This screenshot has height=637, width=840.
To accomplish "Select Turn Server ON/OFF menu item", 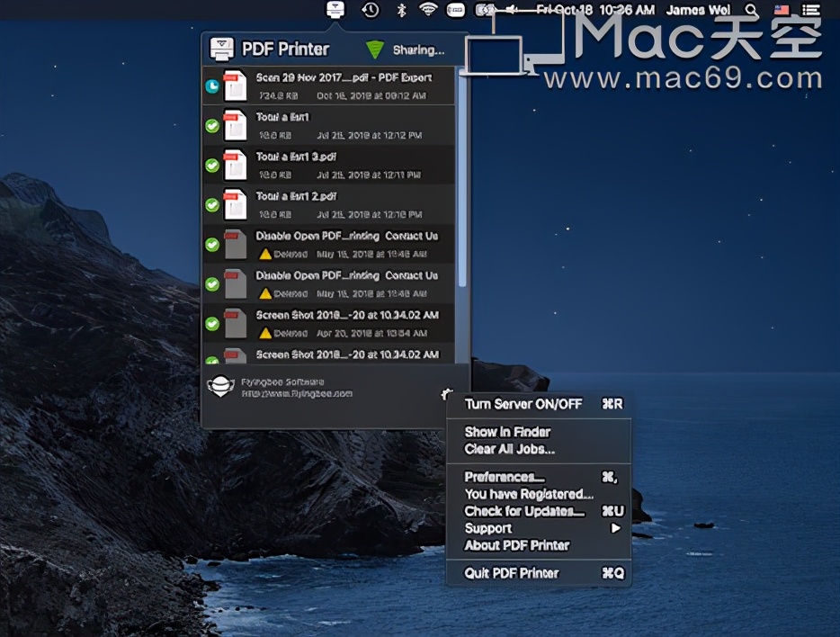I will pos(539,404).
